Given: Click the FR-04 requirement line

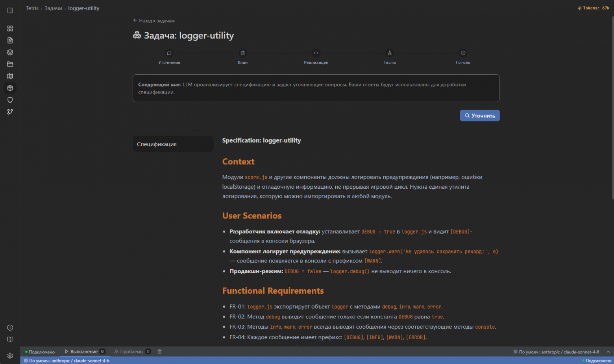Looking at the screenshot, I should [x=328, y=337].
